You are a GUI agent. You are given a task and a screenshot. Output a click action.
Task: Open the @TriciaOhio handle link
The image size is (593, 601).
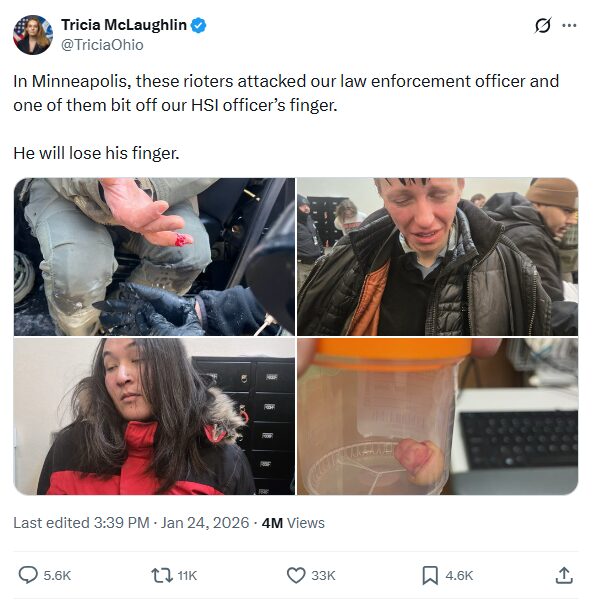pyautogui.click(x=102, y=45)
